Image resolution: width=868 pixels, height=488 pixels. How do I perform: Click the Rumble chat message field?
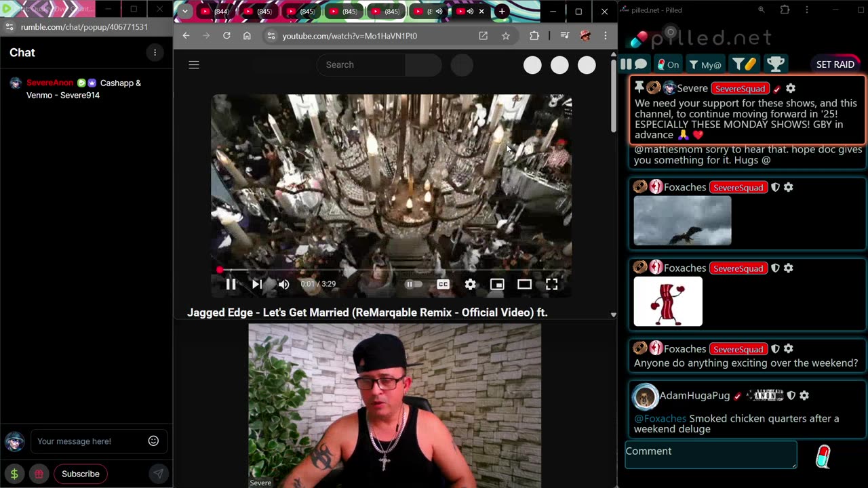90,441
